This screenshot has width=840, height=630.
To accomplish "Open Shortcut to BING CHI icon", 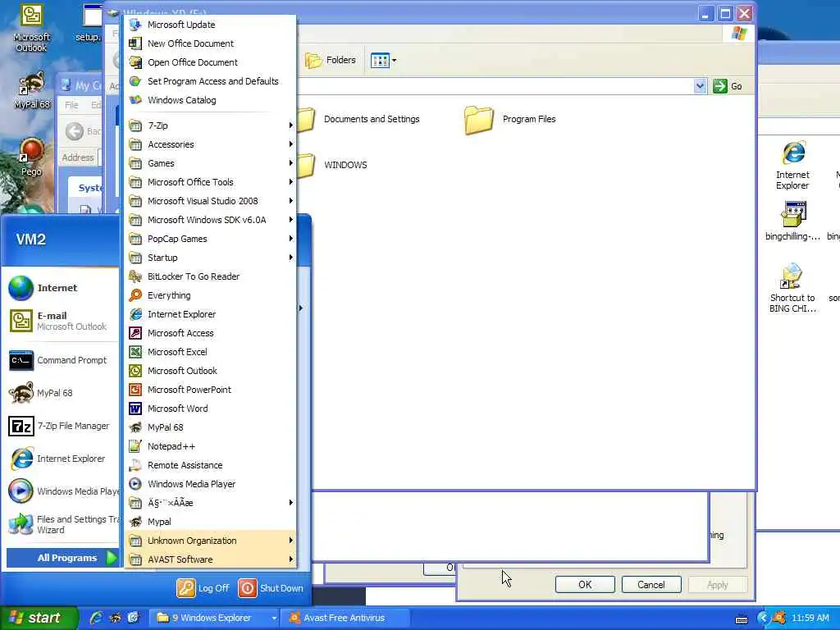I will (793, 288).
